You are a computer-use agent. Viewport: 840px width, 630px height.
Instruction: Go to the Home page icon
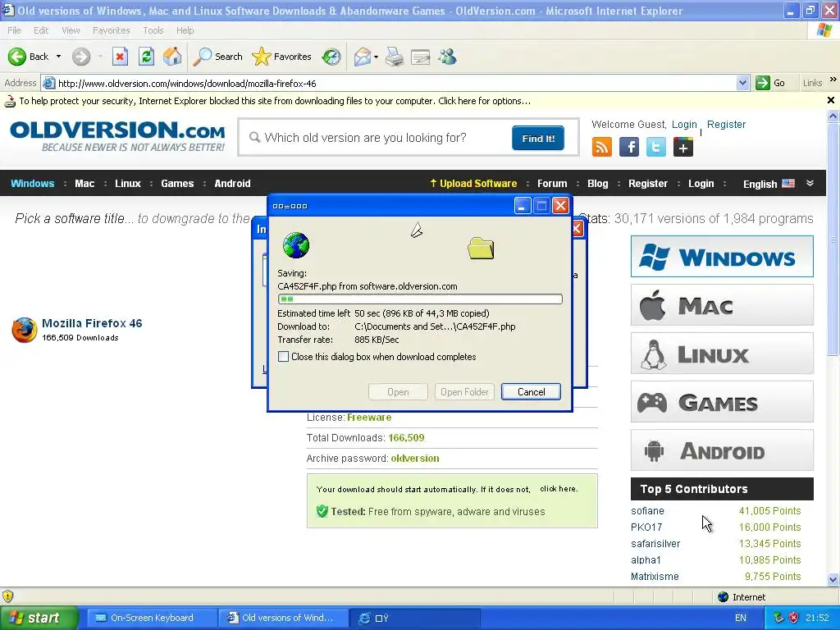[172, 57]
